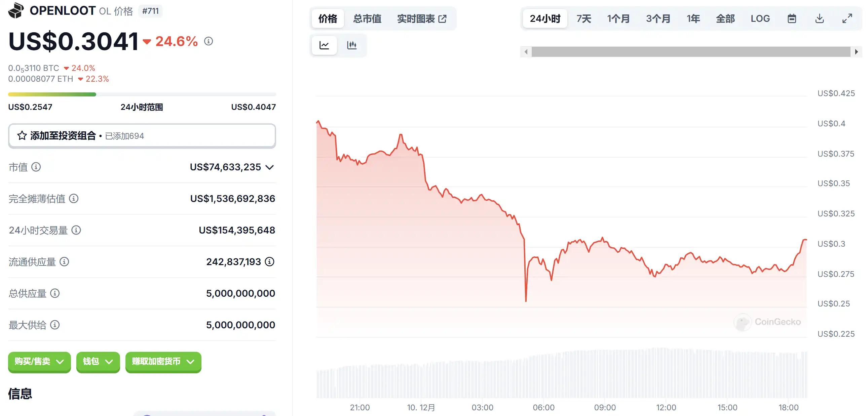This screenshot has height=416, width=868.
Task: Click the info icon next to 完全摊薄估值
Action: coord(74,199)
